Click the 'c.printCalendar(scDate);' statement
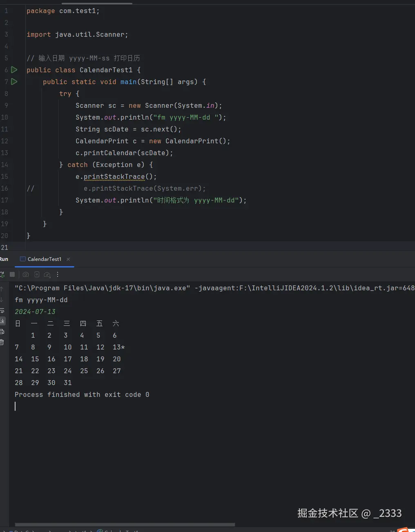 pyautogui.click(x=124, y=153)
